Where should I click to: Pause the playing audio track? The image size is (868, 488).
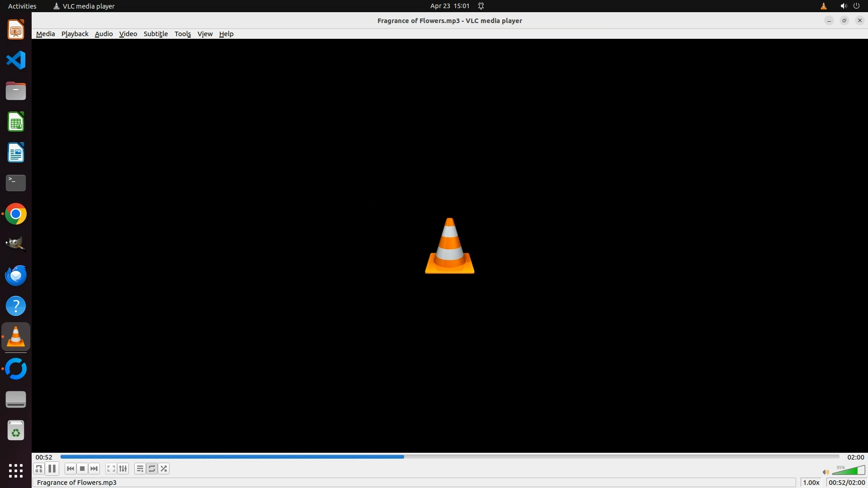point(52,469)
